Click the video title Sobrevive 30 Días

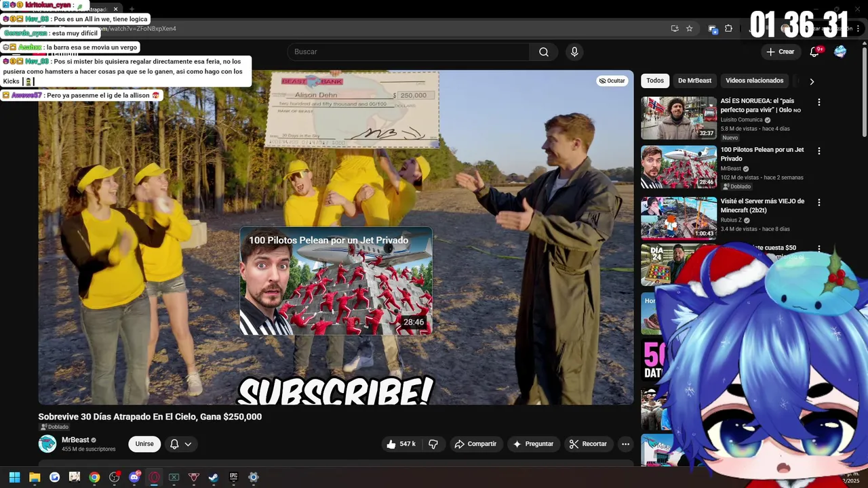click(x=150, y=417)
